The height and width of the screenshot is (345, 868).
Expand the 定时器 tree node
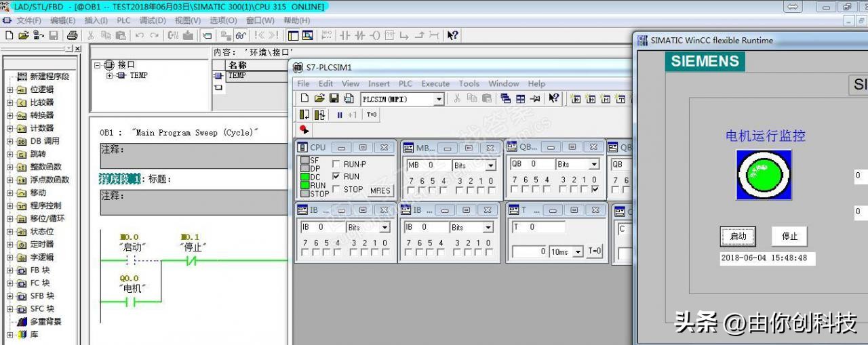[x=10, y=245]
